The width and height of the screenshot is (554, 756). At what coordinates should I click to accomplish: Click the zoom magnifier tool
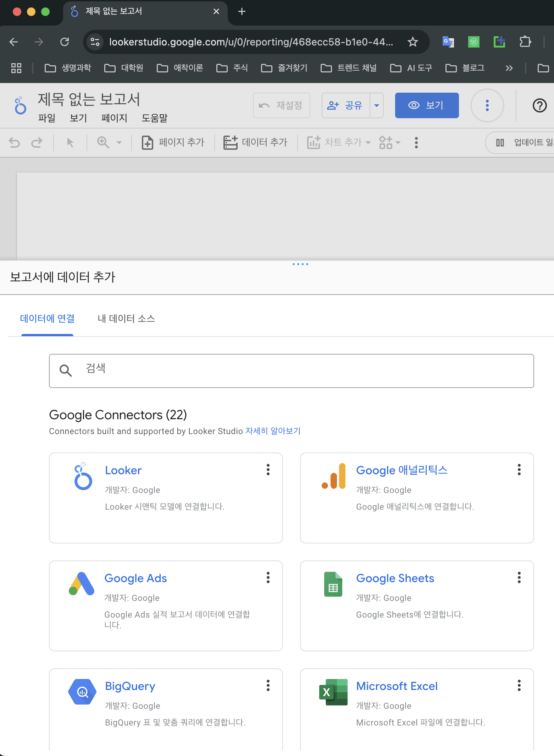(103, 142)
